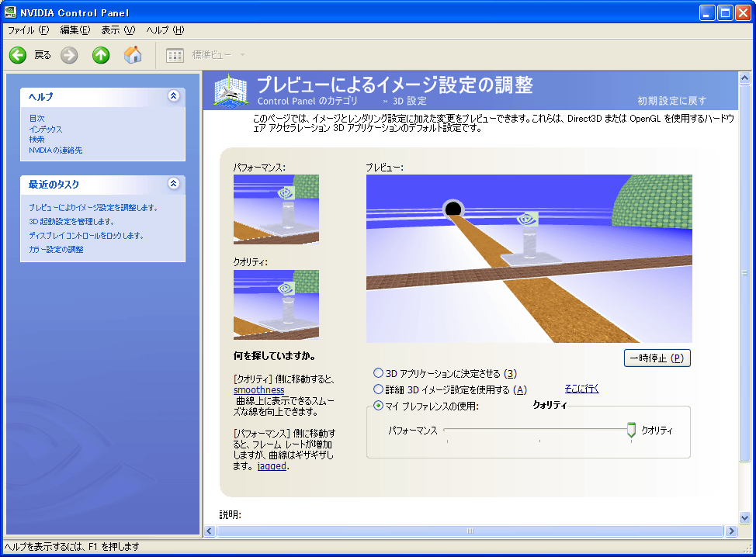
Task: Click the slider track near パフォーマンス end
Action: tap(448, 429)
